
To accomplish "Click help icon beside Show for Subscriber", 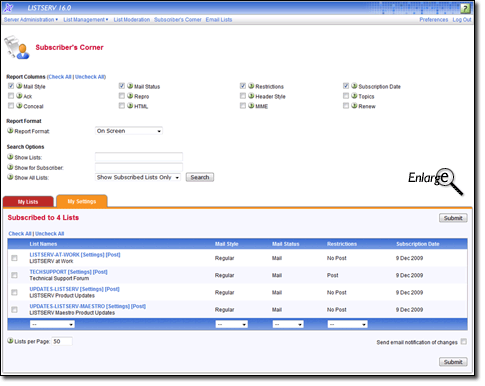I will (x=10, y=167).
